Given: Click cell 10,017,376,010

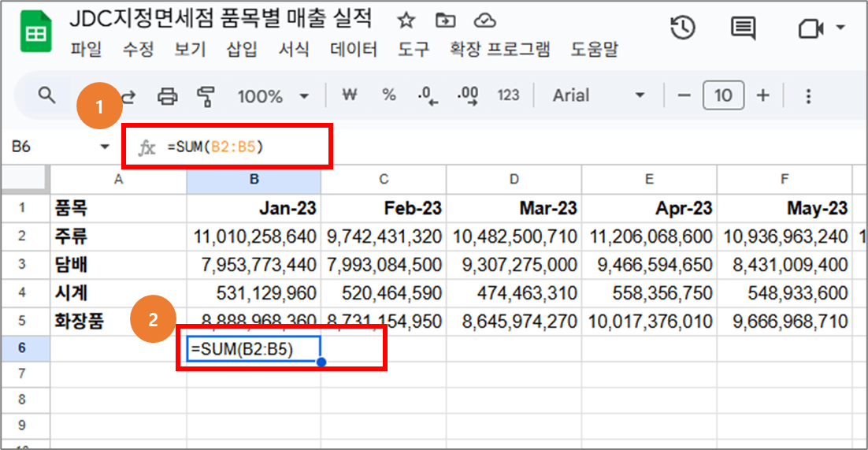Looking at the screenshot, I should (649, 321).
